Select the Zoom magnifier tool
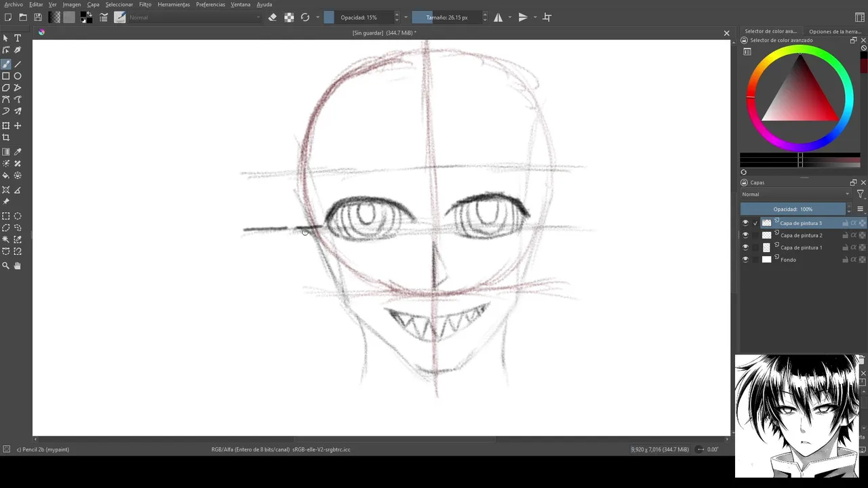The image size is (868, 488). 6,266
